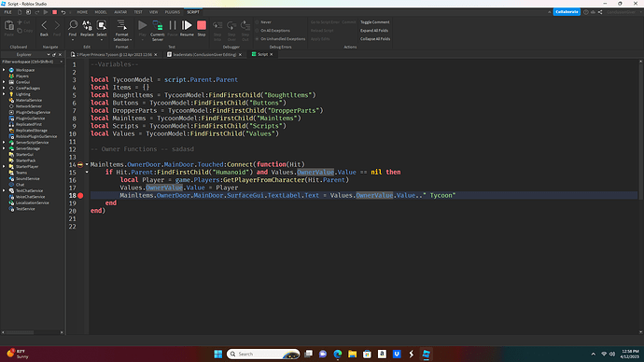Open File Explorer from the taskbar

353,354
